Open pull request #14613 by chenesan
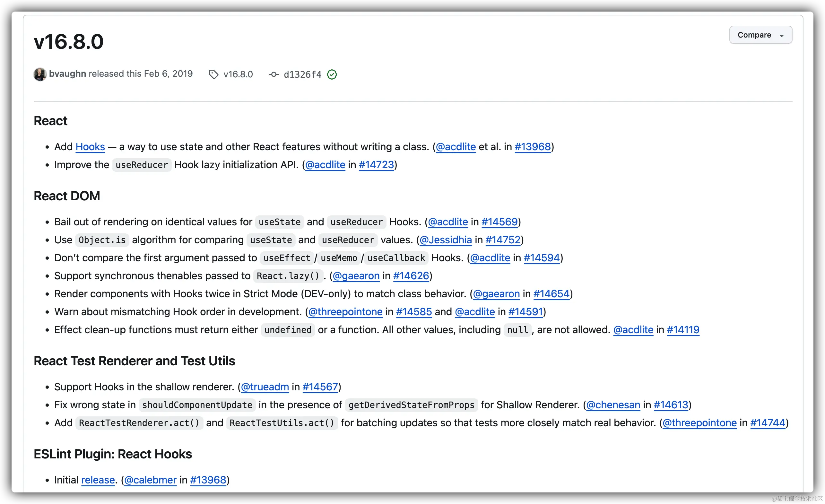 click(x=671, y=405)
